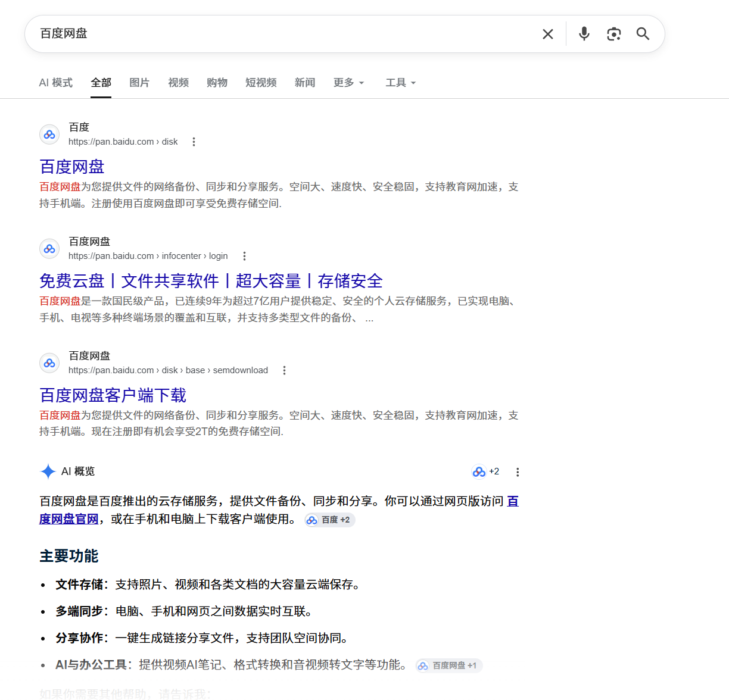Open the 新闻 tab
This screenshot has width=729, height=700.
pyautogui.click(x=305, y=83)
